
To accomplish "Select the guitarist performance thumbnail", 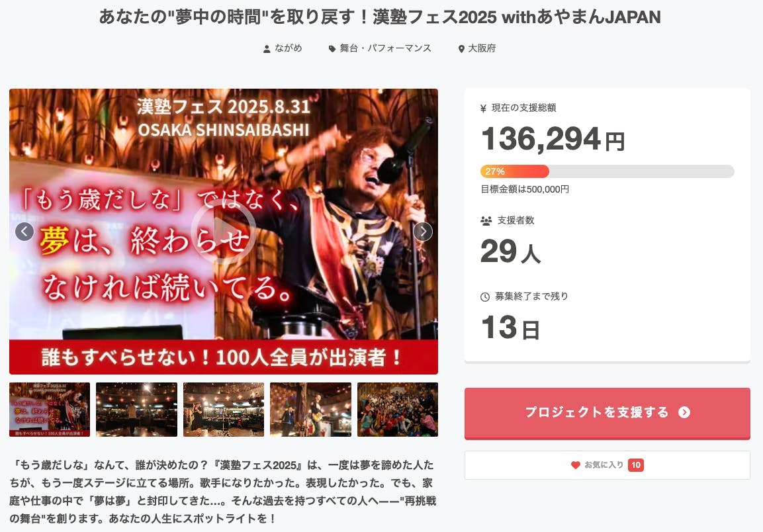I will pos(310,410).
